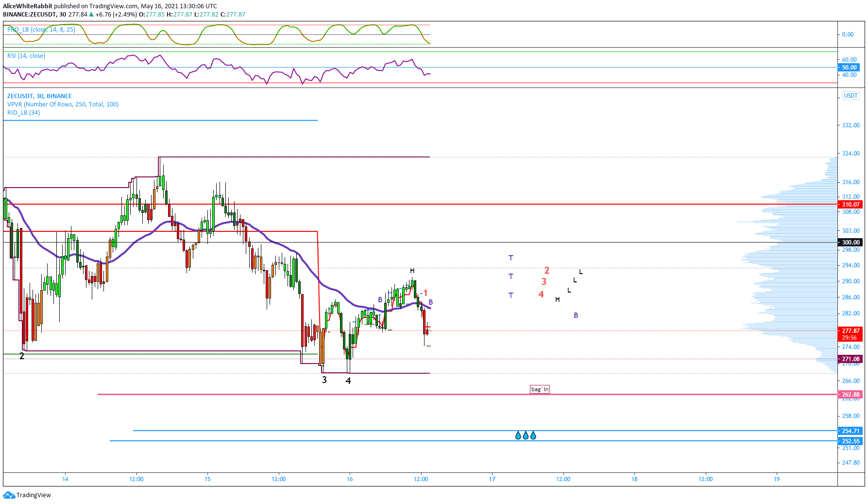The height and width of the screenshot is (504, 868).
Task: Click the RSI 50.00 level label
Action: point(850,68)
